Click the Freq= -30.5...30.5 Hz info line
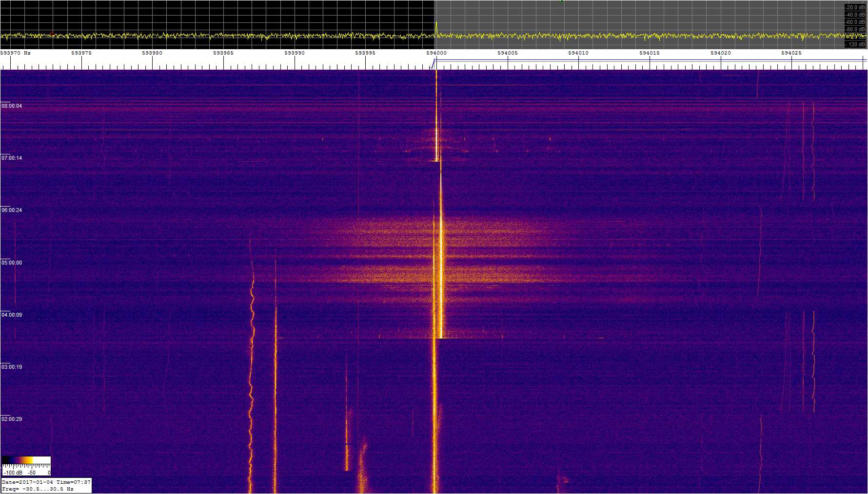This screenshot has height=494, width=868. pos(38,489)
